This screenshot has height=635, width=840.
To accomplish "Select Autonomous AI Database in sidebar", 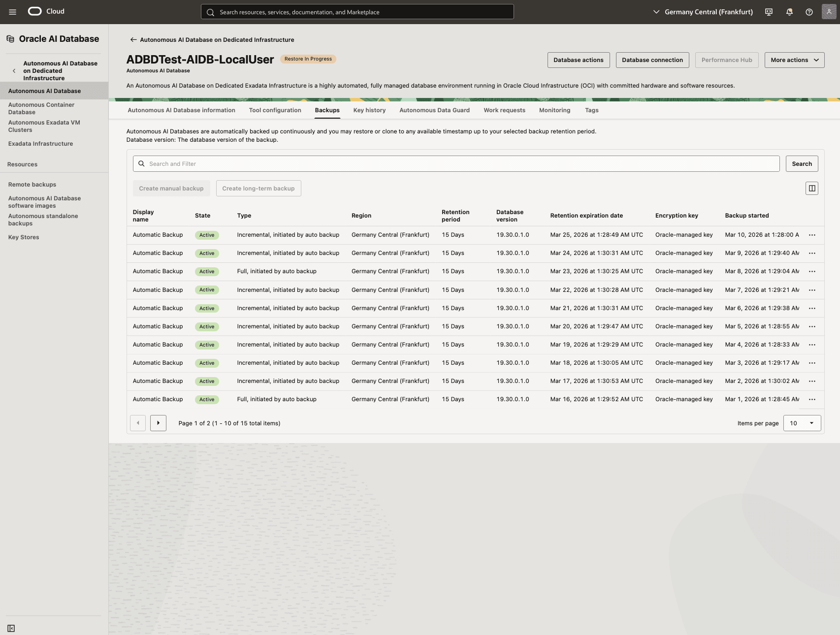I will (x=54, y=91).
